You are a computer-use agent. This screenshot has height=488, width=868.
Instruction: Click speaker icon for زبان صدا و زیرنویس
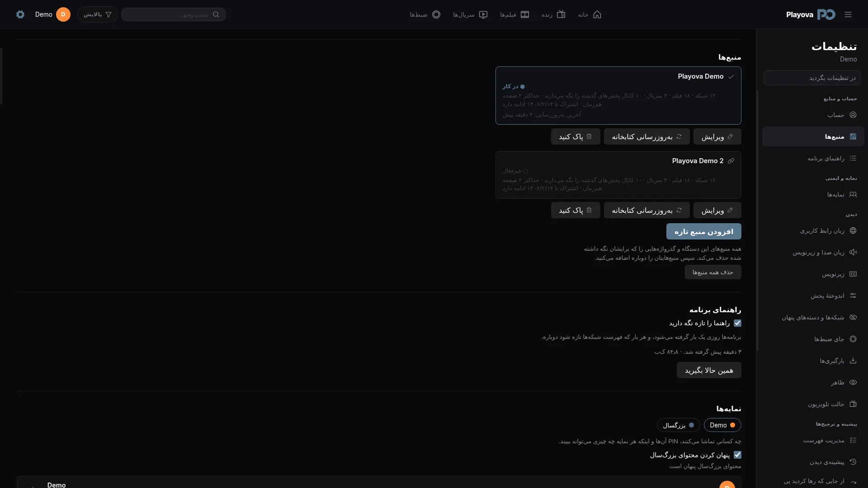pos(853,252)
